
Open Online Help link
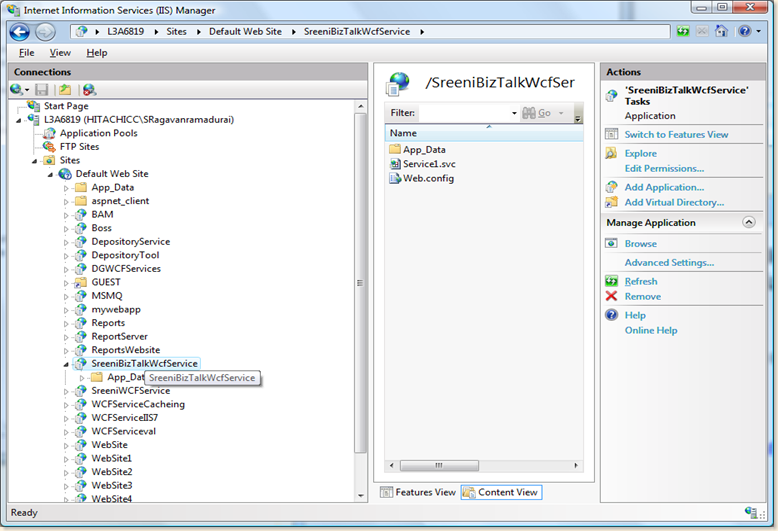click(x=651, y=330)
